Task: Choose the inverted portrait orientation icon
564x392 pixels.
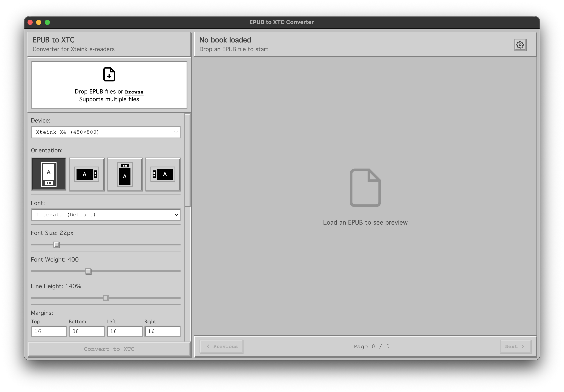Action: [125, 174]
